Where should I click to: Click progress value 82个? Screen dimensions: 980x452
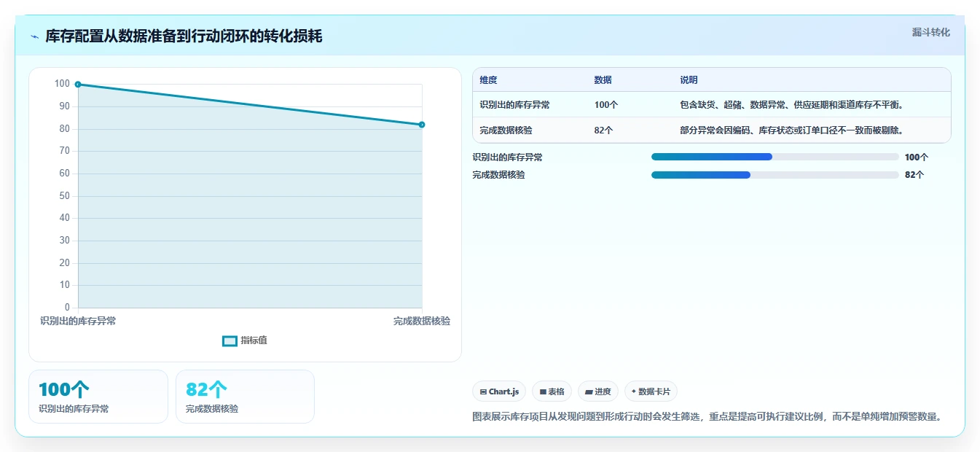tap(914, 174)
